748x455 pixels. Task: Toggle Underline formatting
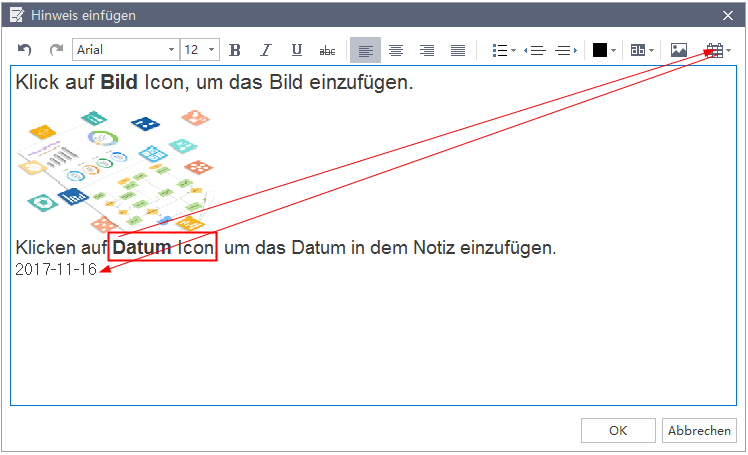[x=297, y=50]
